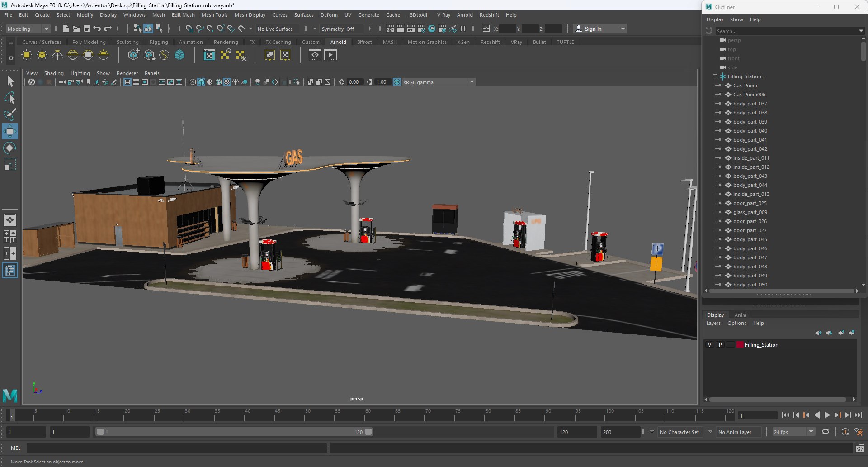The width and height of the screenshot is (868, 467).
Task: Switch to single perspective layout icon
Action: click(10, 220)
